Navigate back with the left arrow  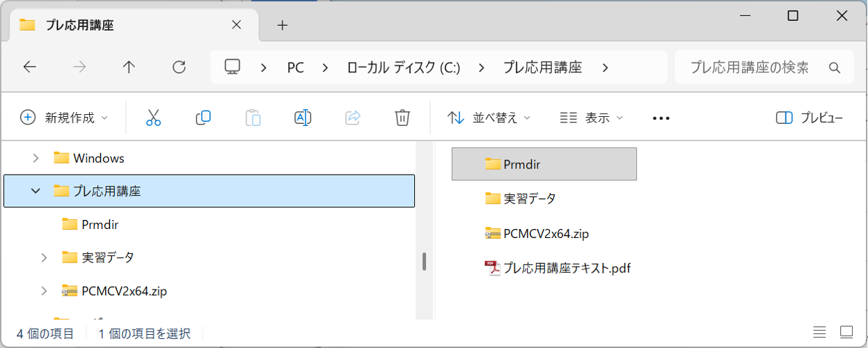(x=29, y=67)
